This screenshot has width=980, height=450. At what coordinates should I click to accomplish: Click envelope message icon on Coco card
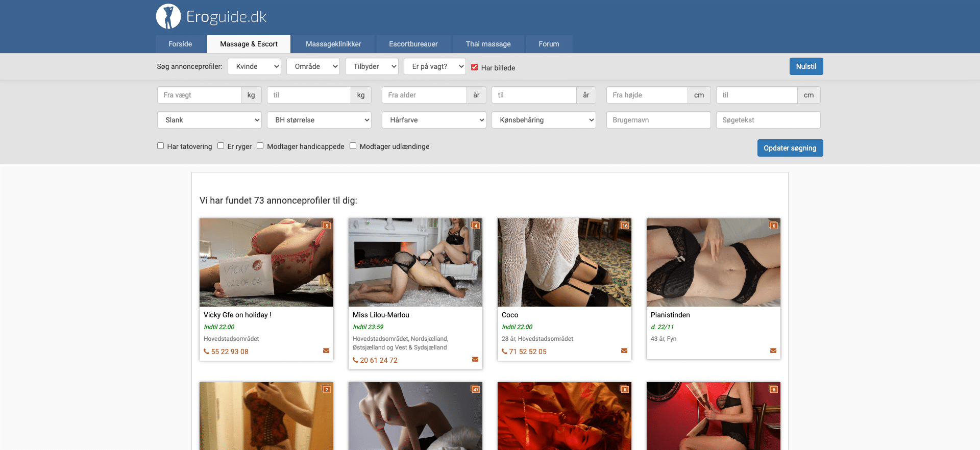pyautogui.click(x=624, y=351)
